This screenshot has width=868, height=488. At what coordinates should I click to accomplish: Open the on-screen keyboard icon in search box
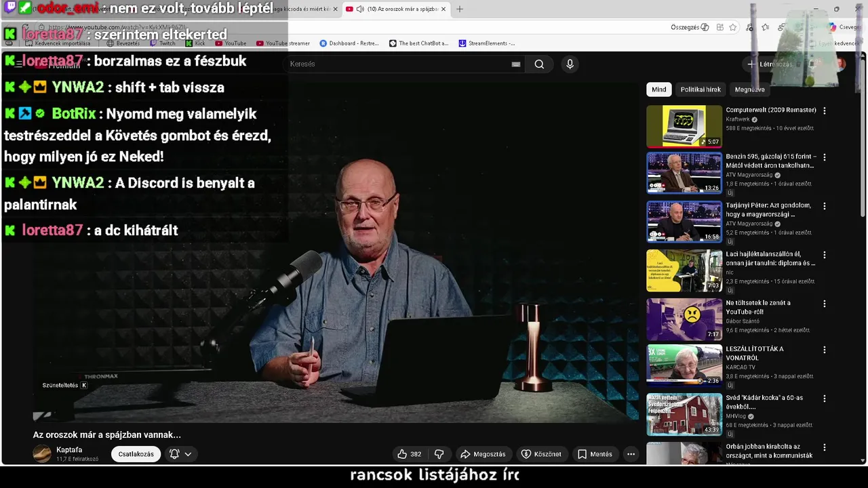click(516, 64)
